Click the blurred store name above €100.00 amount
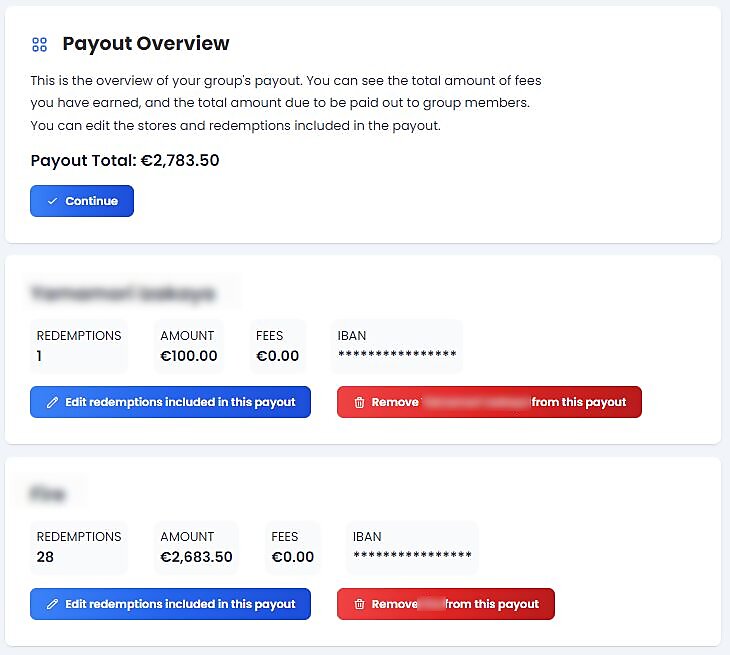The height and width of the screenshot is (655, 730). (122, 294)
